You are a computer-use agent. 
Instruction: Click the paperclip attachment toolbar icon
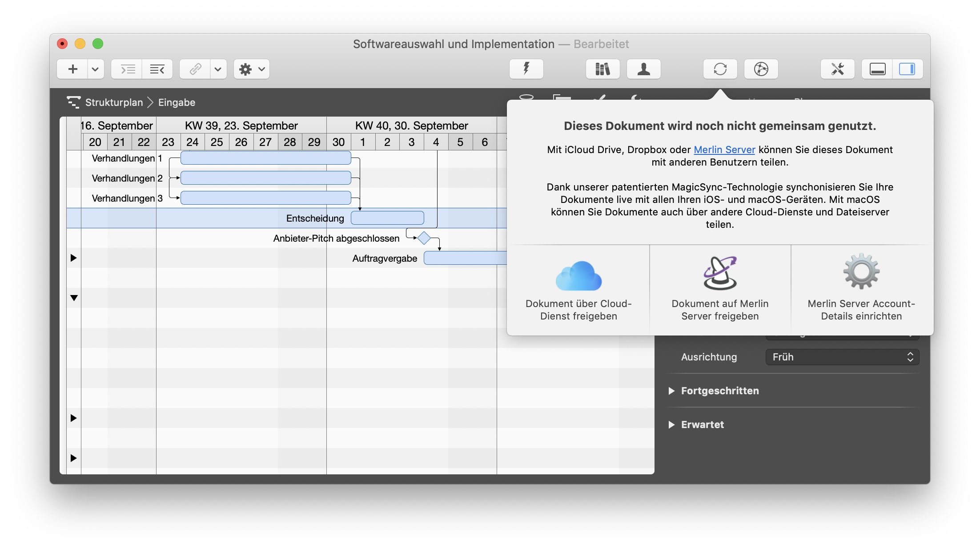195,69
